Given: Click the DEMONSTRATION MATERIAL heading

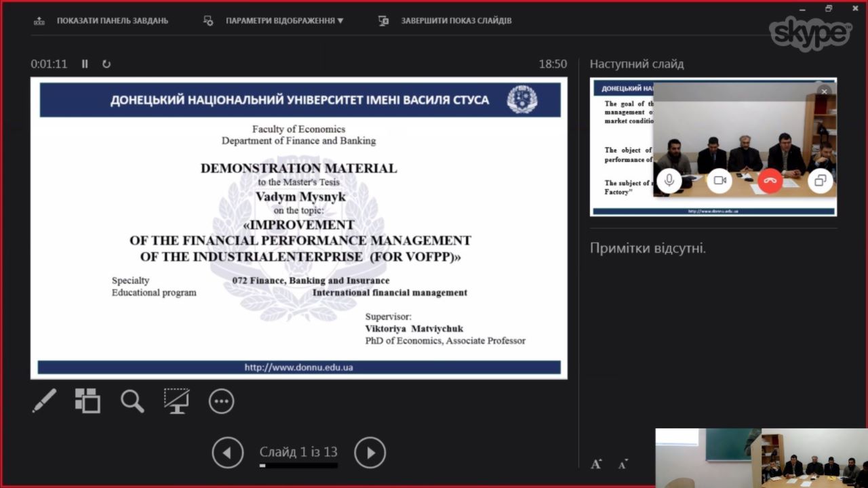Looking at the screenshot, I should 299,168.
